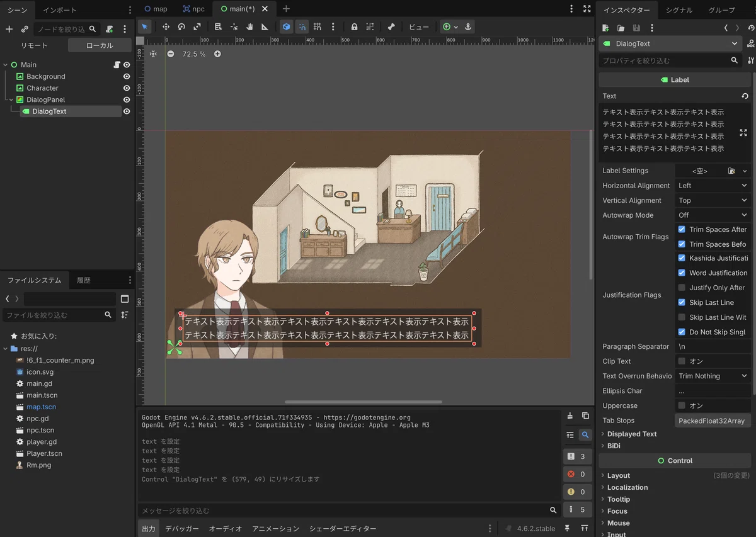Uncheck Trim Spaces After checkbox

tap(681, 229)
